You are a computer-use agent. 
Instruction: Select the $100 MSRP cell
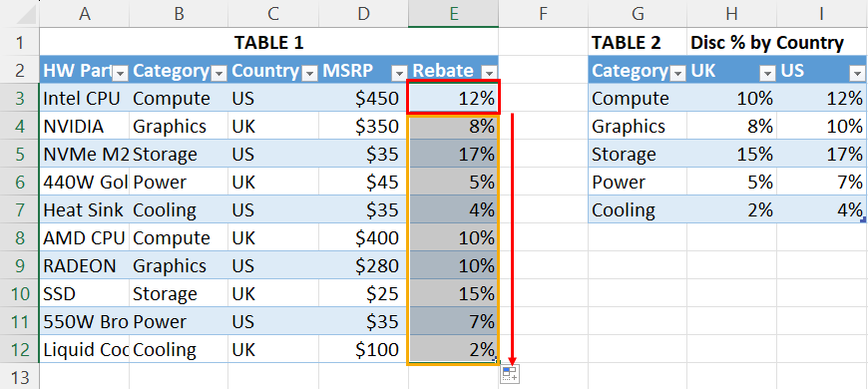(363, 350)
